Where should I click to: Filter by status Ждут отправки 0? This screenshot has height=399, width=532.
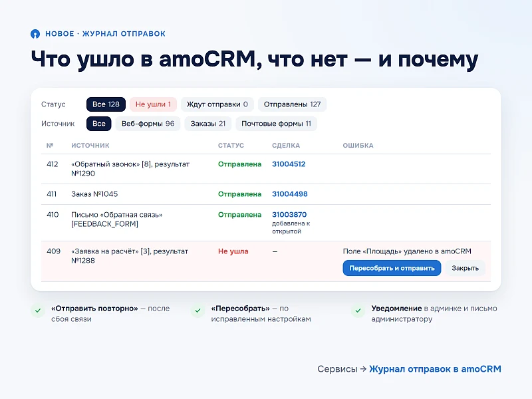[x=217, y=104]
